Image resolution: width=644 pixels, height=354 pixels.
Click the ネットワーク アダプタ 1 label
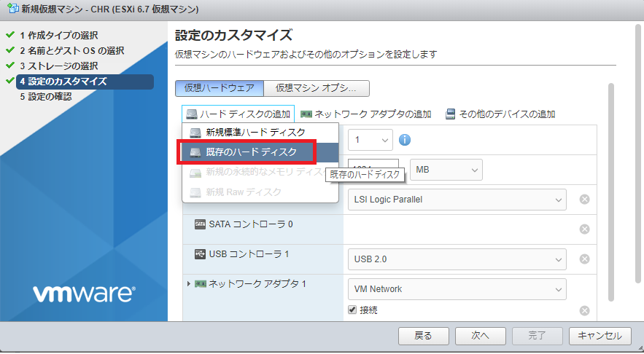pos(257,284)
